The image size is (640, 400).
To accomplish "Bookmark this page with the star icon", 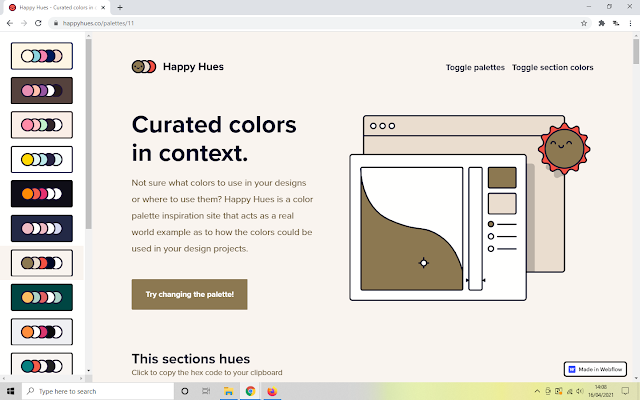I will (x=584, y=23).
